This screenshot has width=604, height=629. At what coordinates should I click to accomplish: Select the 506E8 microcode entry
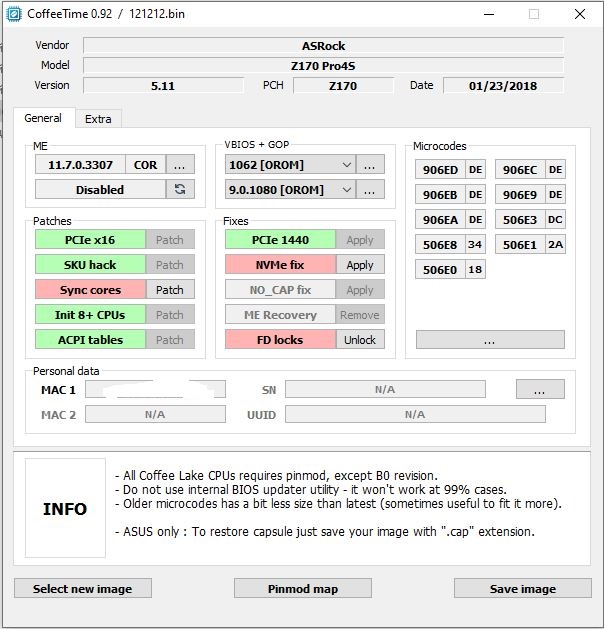440,244
